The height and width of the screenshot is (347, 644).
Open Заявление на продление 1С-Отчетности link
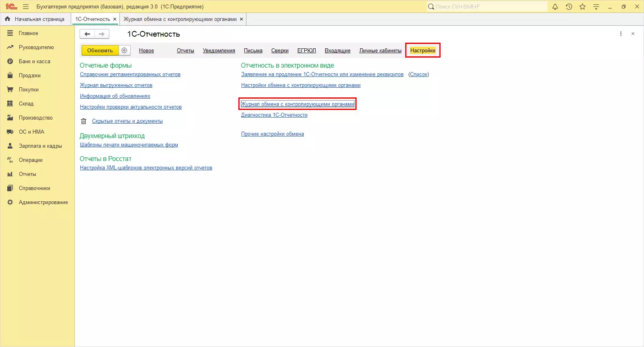(322, 74)
